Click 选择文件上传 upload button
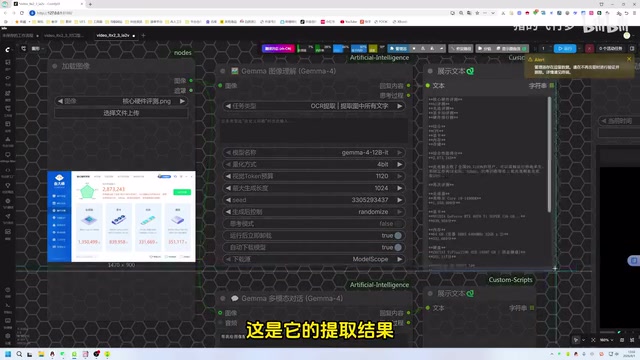Image resolution: width=640 pixels, height=360 pixels. [121, 113]
